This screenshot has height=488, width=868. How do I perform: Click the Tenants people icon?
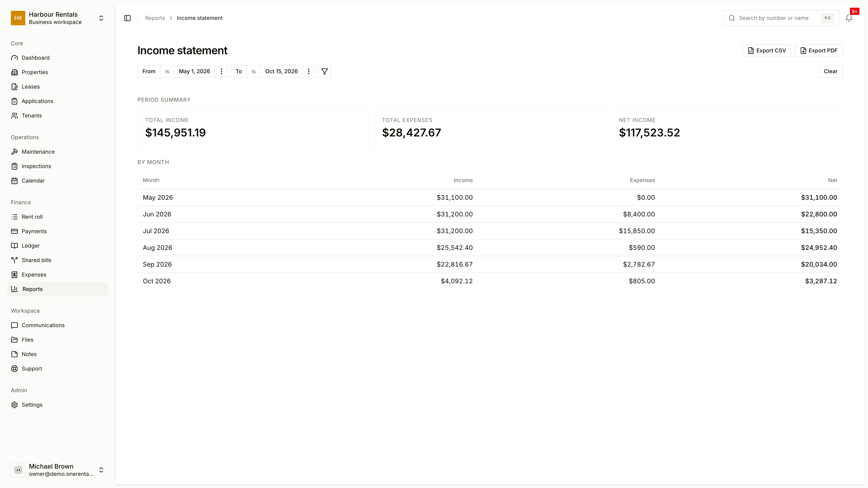[x=14, y=116]
